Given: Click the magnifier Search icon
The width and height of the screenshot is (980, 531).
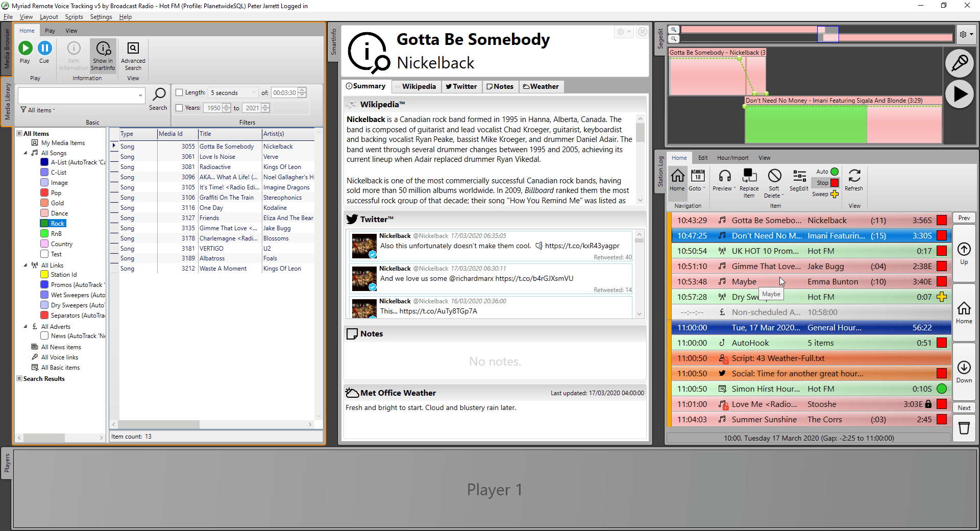Looking at the screenshot, I should click(x=159, y=94).
